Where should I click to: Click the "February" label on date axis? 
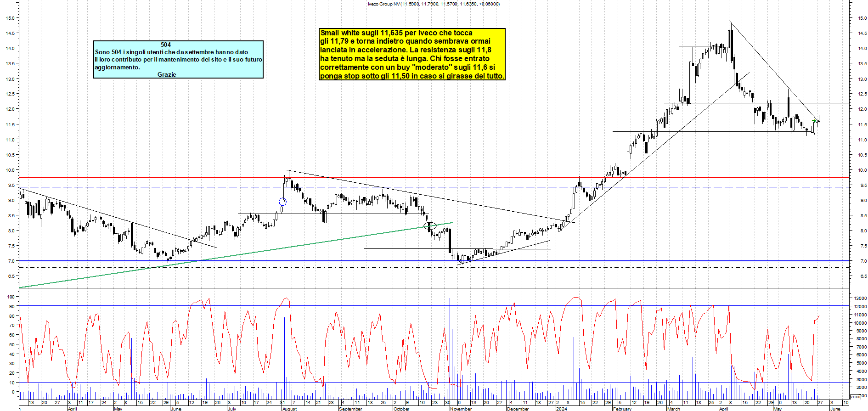point(622,409)
